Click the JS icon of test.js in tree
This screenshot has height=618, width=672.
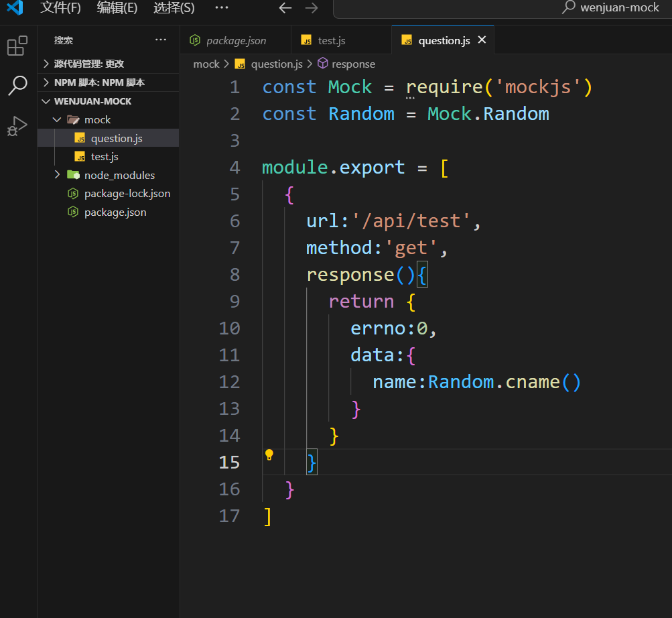click(x=80, y=157)
